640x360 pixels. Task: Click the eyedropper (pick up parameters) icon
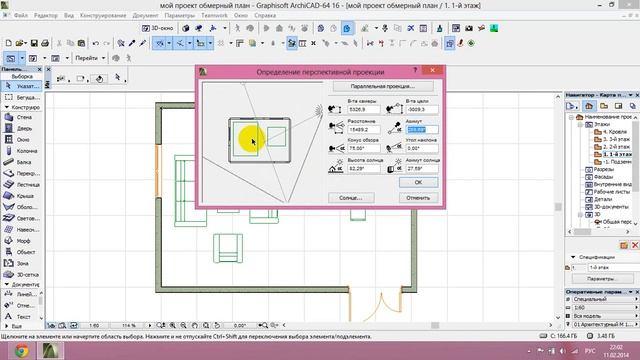click(132, 43)
